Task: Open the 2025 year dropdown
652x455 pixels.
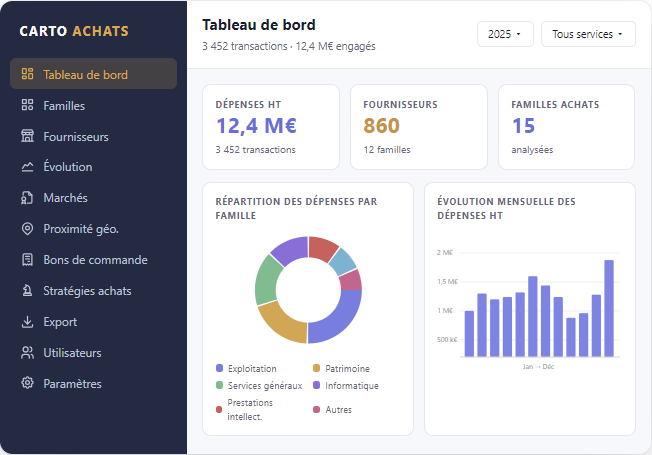Action: tap(505, 34)
